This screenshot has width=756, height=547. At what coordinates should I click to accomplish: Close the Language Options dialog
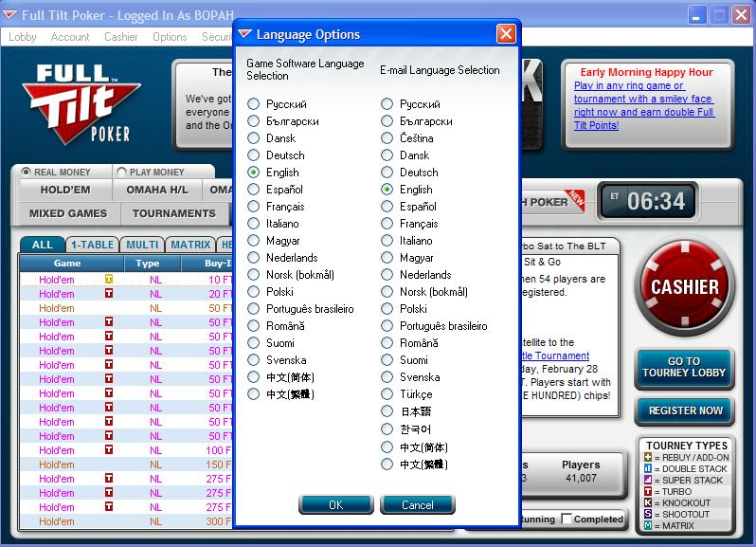506,34
